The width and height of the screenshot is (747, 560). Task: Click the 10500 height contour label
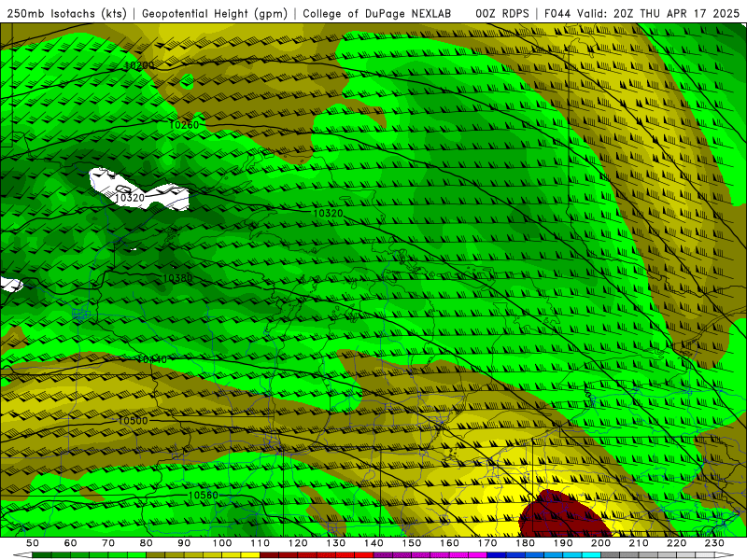[x=133, y=421]
